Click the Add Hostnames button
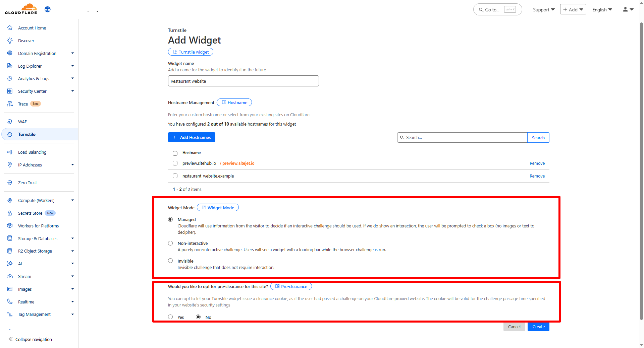 click(x=192, y=137)
